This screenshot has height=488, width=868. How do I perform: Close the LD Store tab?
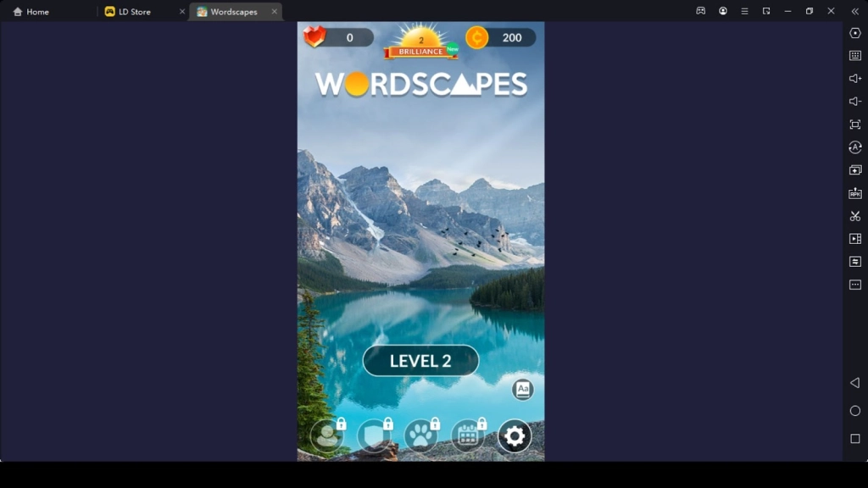pos(182,12)
